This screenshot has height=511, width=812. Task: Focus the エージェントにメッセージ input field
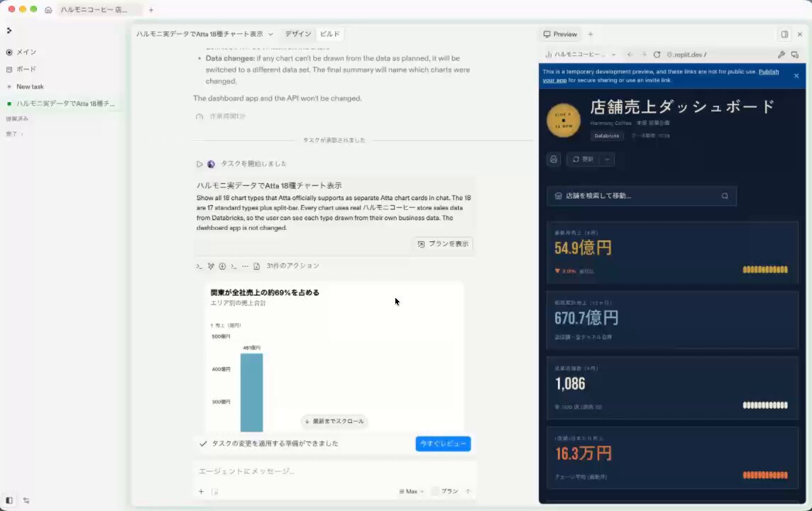coord(334,471)
